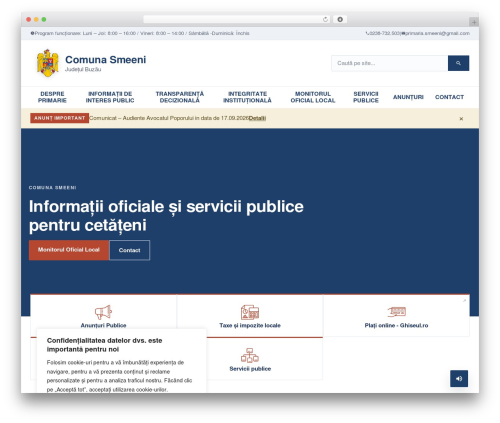Open a new browser tab with the plus button
The height and width of the screenshot is (423, 500).
click(x=474, y=22)
